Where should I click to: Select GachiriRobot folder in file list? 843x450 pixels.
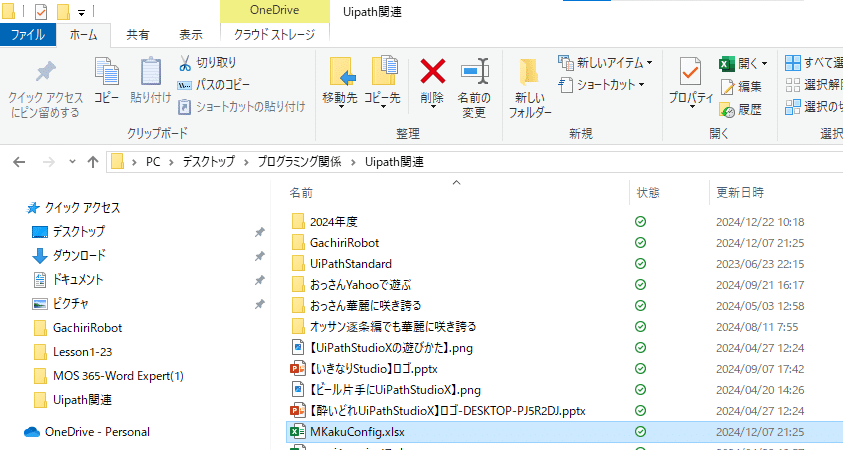(x=335, y=242)
